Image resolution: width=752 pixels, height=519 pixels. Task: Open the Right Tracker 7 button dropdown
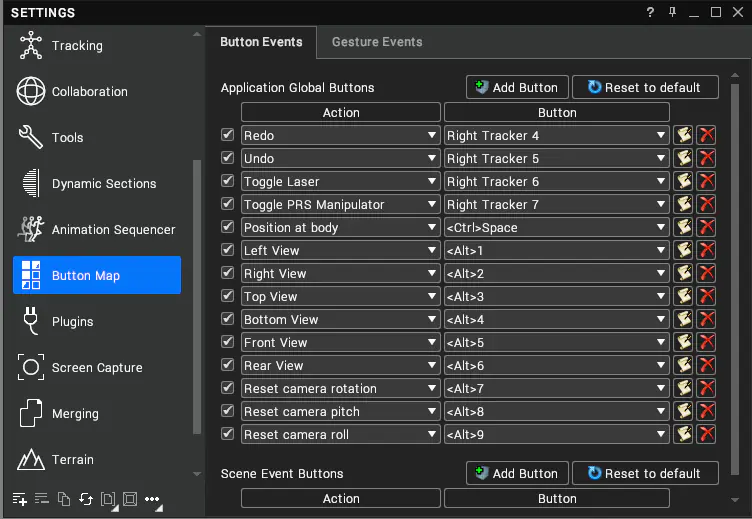pos(557,204)
